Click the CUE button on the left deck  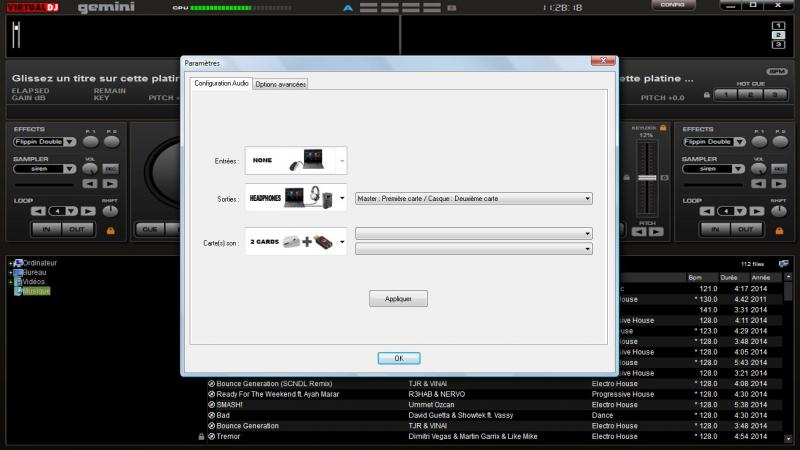pos(150,230)
